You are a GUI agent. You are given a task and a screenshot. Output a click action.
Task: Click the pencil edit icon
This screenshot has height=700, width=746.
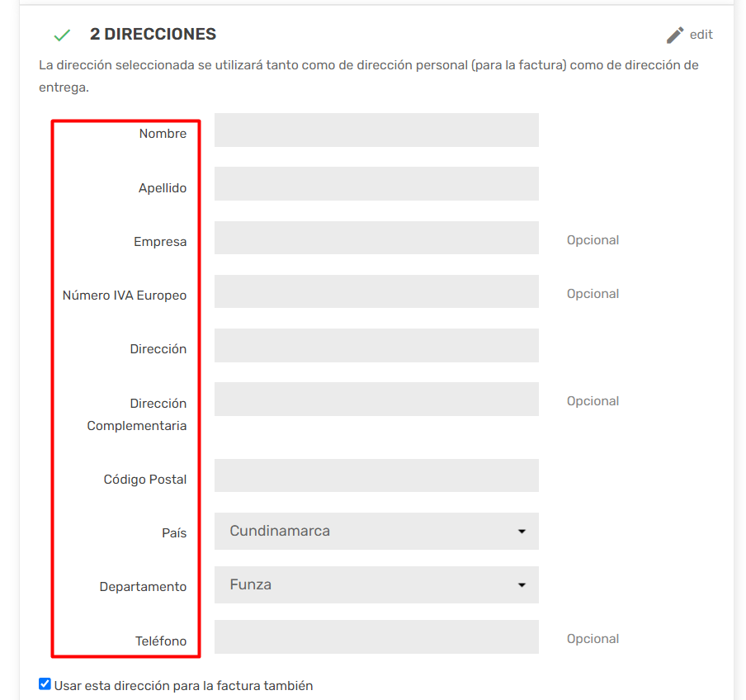point(675,35)
